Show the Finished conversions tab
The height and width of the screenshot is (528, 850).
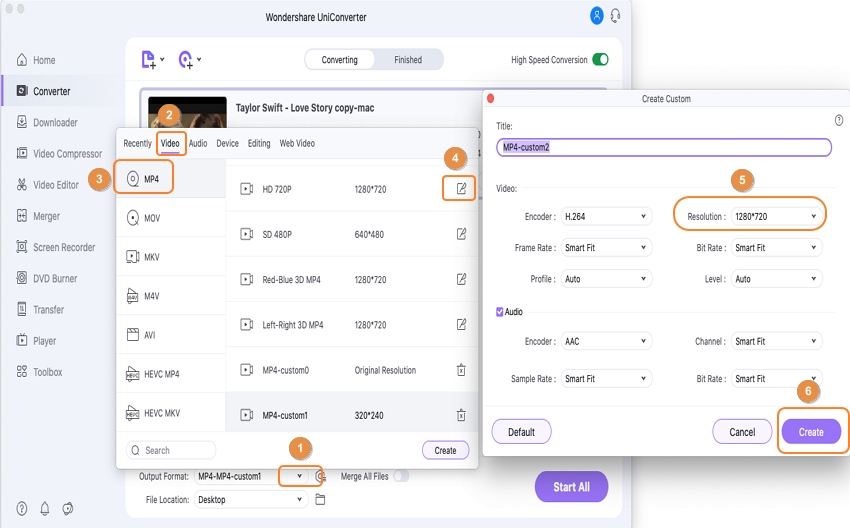coord(408,60)
